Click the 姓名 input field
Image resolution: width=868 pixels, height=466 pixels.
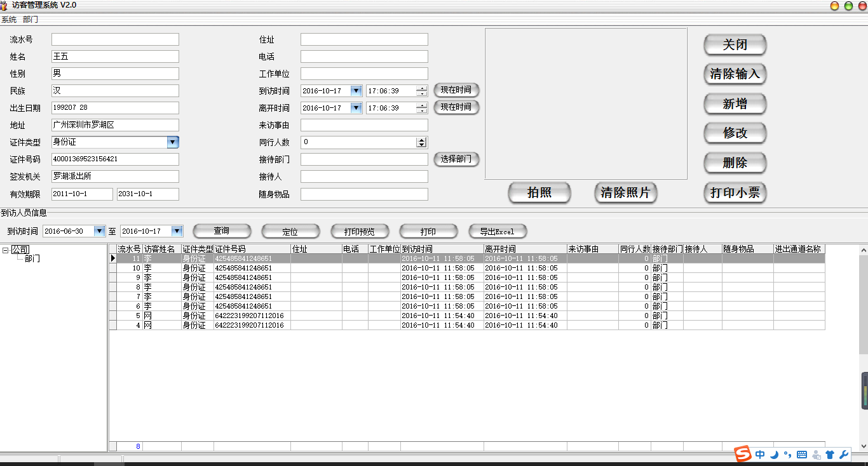coord(115,57)
